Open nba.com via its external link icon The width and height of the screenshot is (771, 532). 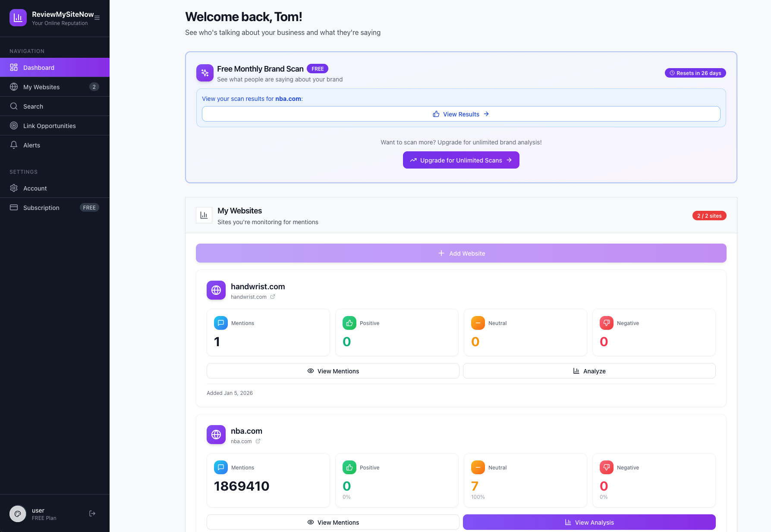click(258, 441)
